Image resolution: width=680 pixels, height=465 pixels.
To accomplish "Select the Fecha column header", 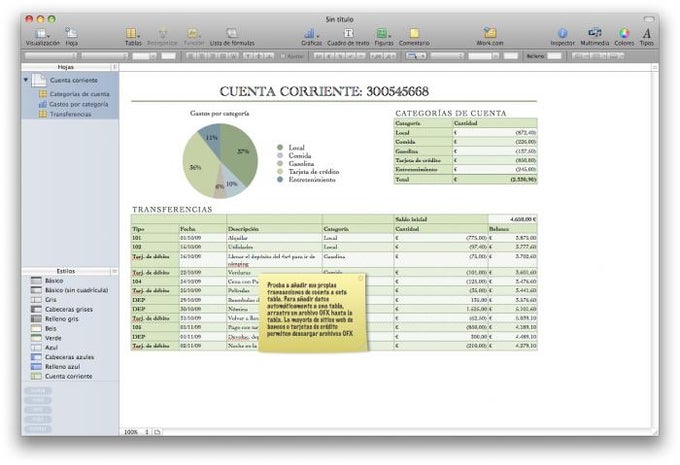I will (x=203, y=229).
